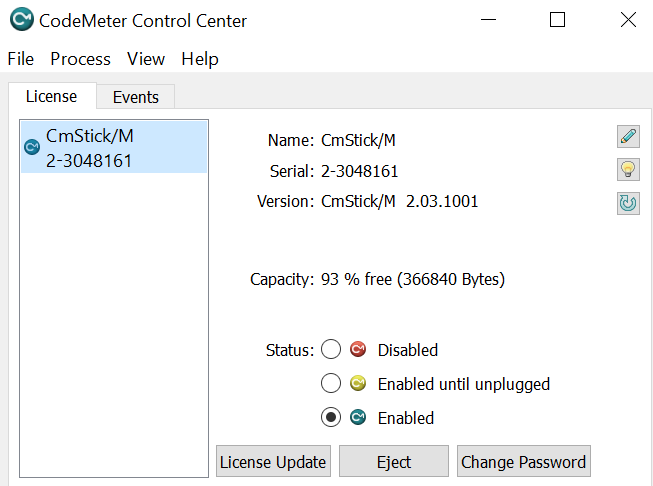Maximize the CodeMeter Control Center window
This screenshot has width=653, height=486.
tap(557, 20)
